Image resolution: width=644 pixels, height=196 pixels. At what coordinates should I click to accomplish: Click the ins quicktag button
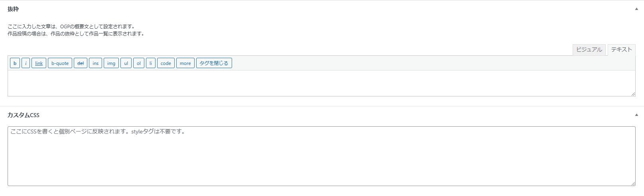click(95, 63)
